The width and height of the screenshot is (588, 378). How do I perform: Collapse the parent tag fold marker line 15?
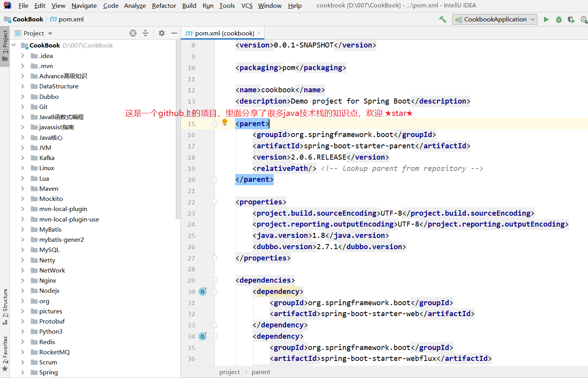(214, 124)
